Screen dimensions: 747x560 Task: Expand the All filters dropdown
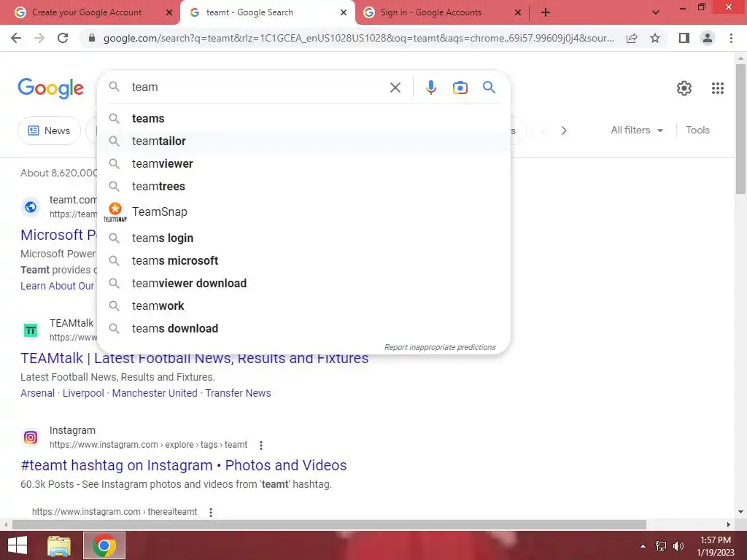click(636, 130)
